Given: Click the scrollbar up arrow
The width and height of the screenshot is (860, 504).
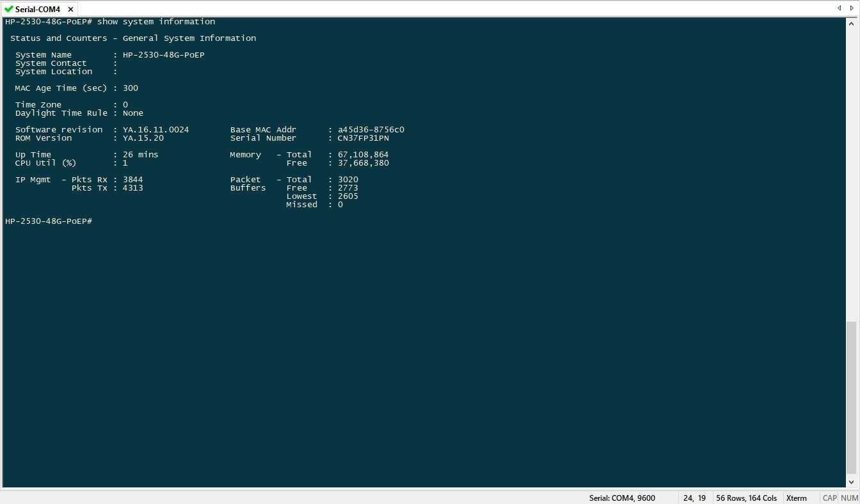Looking at the screenshot, I should (852, 24).
